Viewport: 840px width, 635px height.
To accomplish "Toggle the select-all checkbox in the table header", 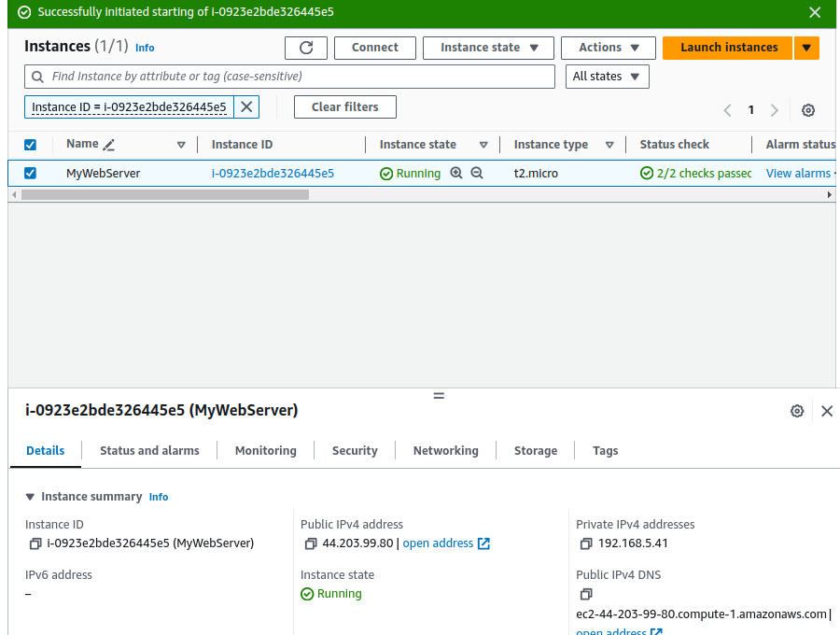I will tap(31, 144).
